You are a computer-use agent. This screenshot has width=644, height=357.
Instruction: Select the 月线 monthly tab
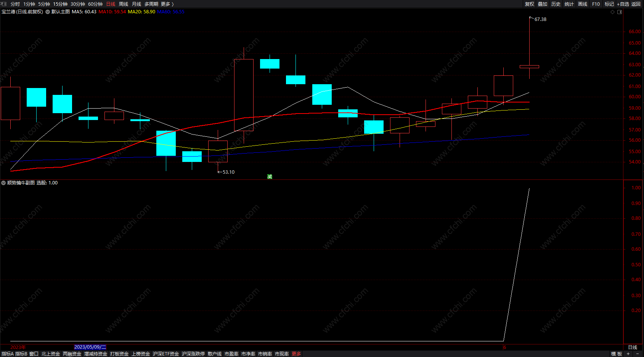pos(137,4)
